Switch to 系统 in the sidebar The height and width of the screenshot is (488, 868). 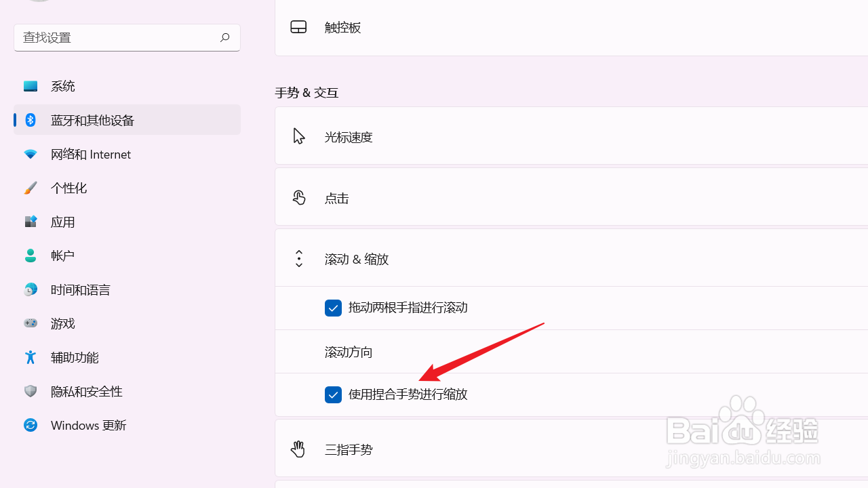pyautogui.click(x=63, y=86)
